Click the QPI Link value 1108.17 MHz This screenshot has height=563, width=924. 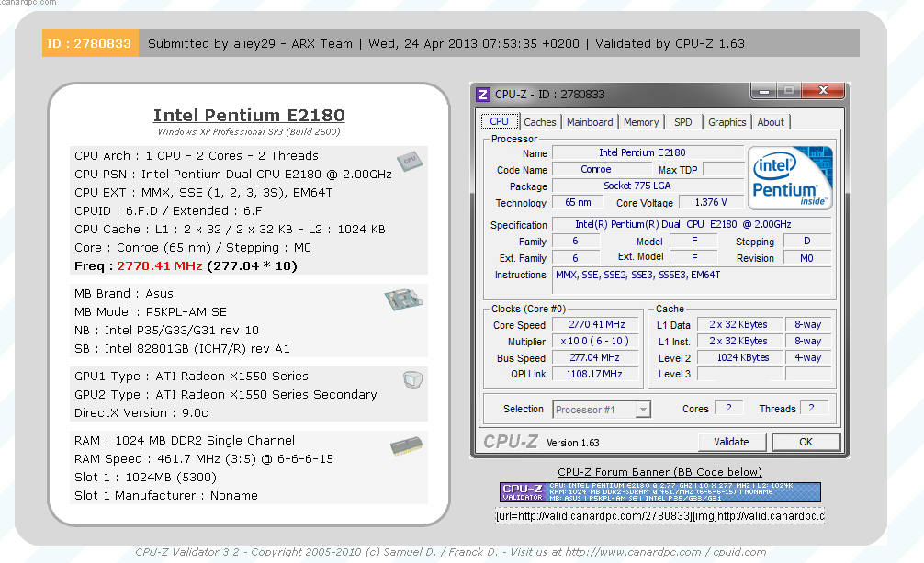(x=596, y=375)
